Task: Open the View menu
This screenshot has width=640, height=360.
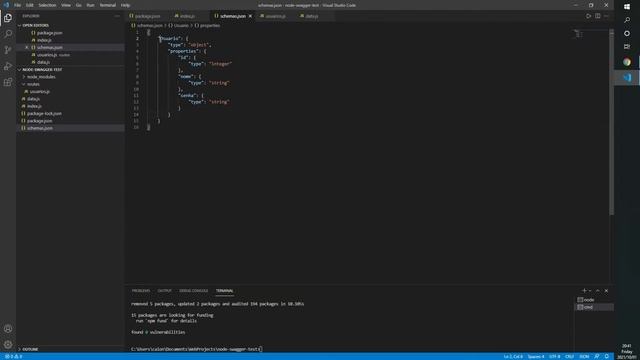Action: click(x=66, y=5)
